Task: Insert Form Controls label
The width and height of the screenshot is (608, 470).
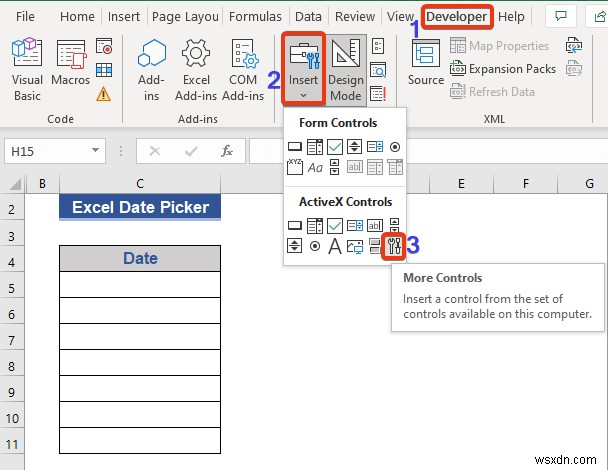Action: [315, 168]
